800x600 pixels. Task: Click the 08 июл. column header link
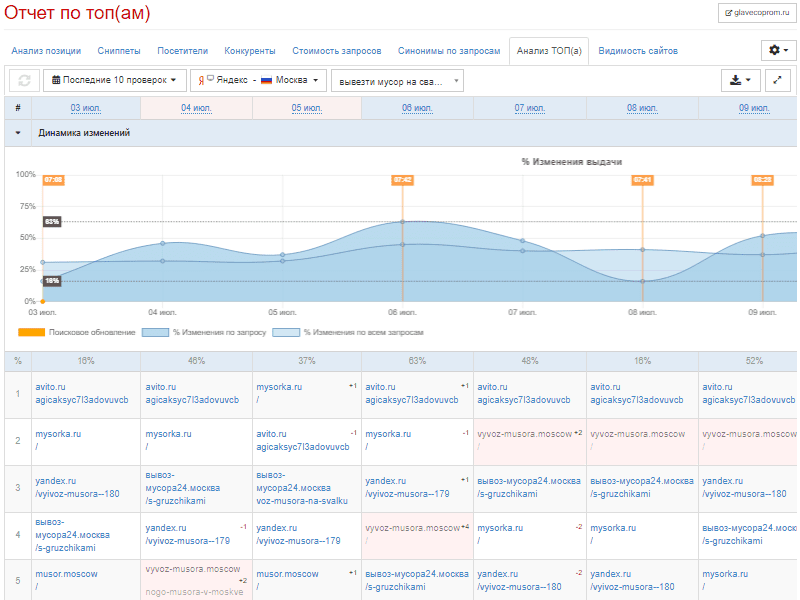pyautogui.click(x=642, y=108)
